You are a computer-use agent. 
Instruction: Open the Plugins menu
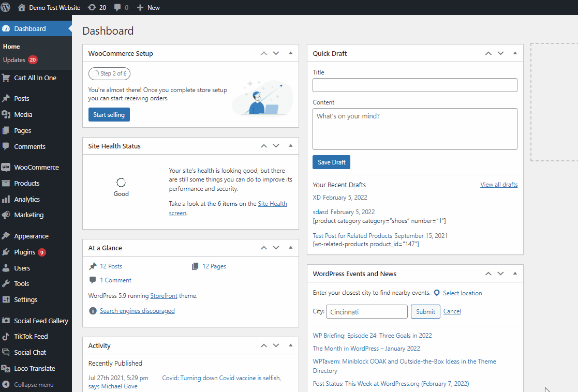click(x=36, y=252)
